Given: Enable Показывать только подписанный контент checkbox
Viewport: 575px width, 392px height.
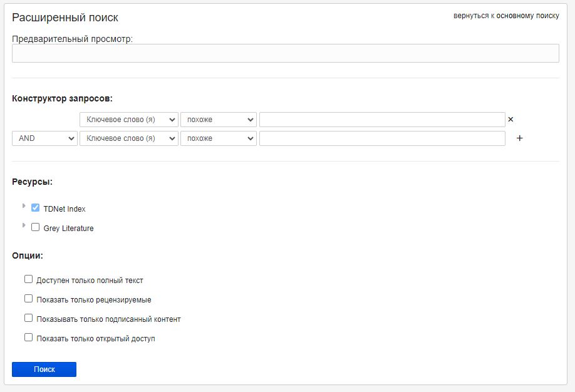Looking at the screenshot, I should pos(28,318).
